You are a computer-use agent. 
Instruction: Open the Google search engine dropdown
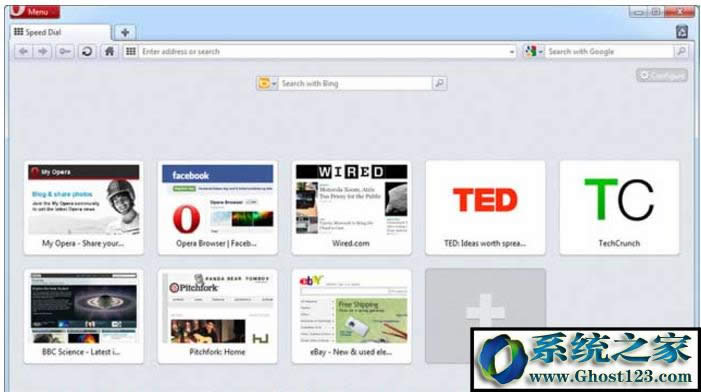533,51
